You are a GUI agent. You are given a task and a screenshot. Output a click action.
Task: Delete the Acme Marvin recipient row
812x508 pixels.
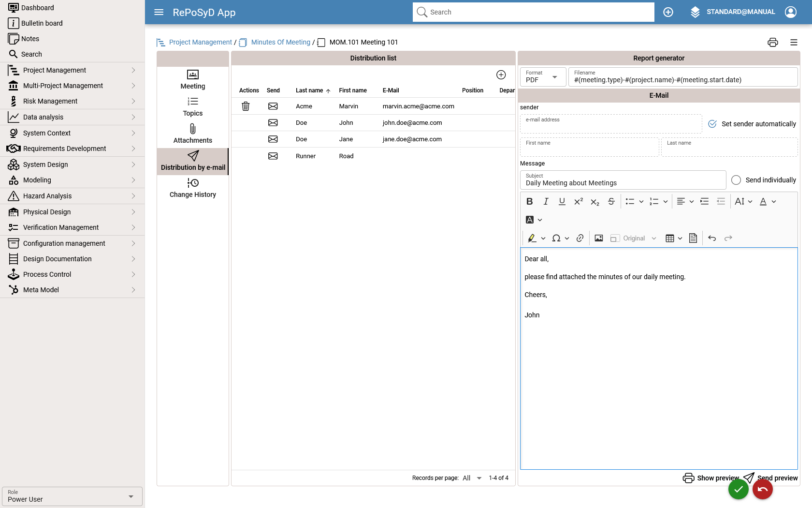pos(246,106)
